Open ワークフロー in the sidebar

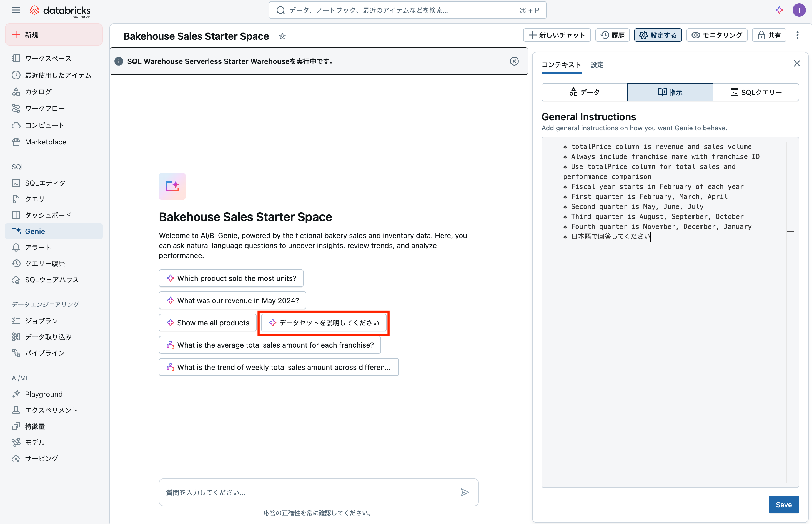click(54, 109)
